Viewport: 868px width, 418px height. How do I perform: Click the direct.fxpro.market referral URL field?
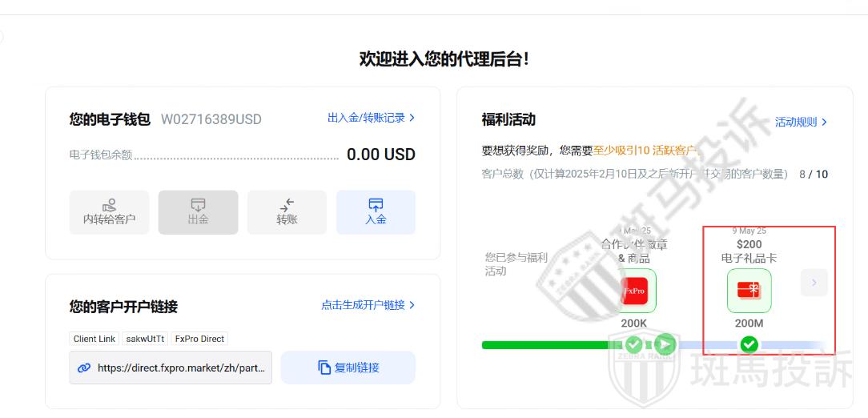(180, 368)
